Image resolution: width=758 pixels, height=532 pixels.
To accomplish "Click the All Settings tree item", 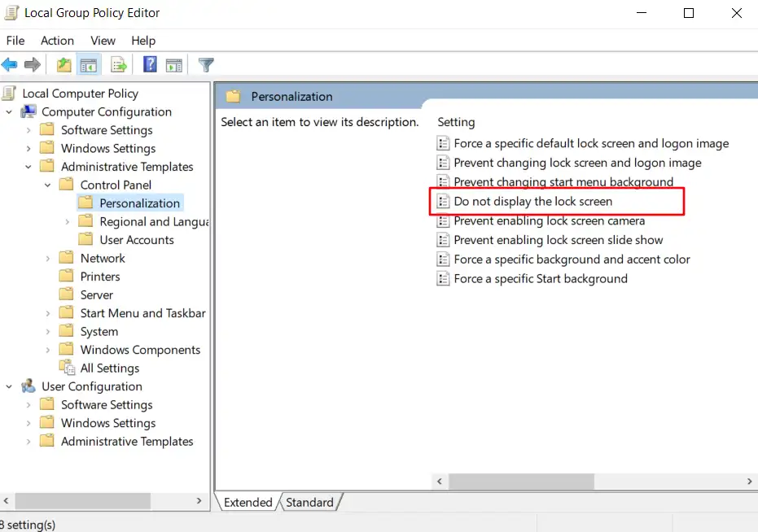I will tap(110, 368).
